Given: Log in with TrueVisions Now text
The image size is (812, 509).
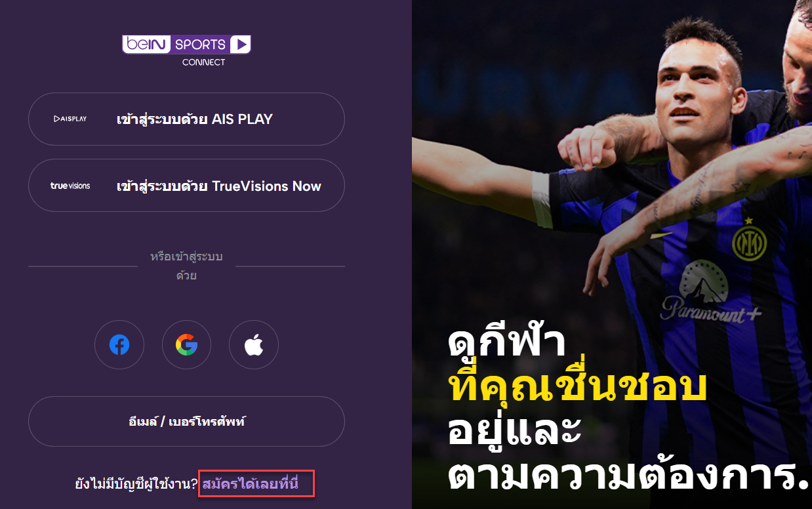Looking at the screenshot, I should pyautogui.click(x=218, y=186).
